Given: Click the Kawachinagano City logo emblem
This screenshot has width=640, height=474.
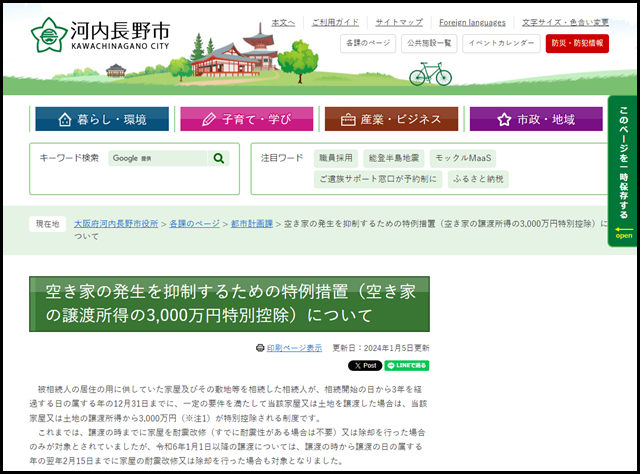Looking at the screenshot, I should pos(49,35).
